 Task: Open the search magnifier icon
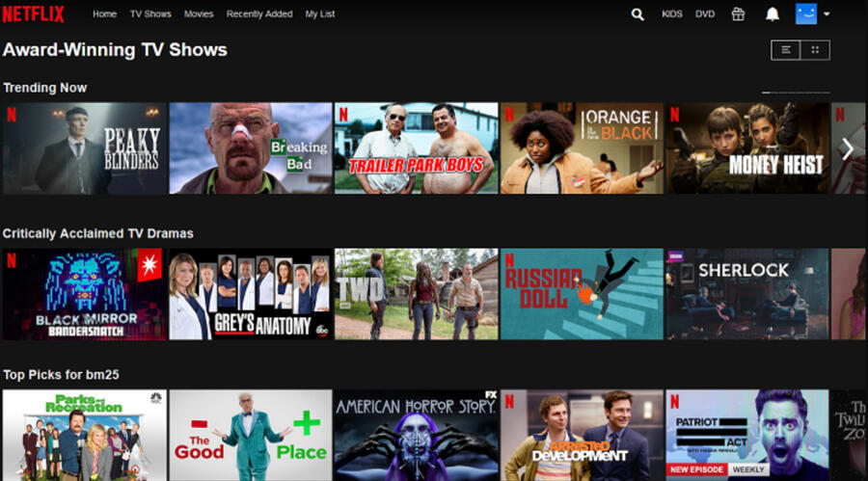[637, 14]
